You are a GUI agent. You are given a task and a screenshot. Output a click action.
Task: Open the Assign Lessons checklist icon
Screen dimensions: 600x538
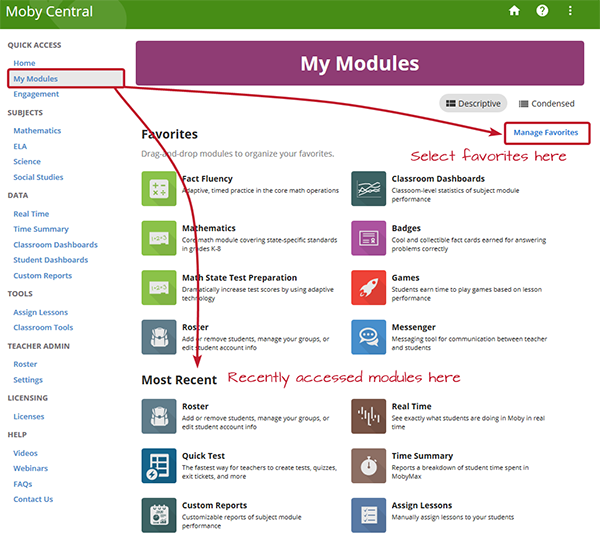pyautogui.click(x=368, y=515)
